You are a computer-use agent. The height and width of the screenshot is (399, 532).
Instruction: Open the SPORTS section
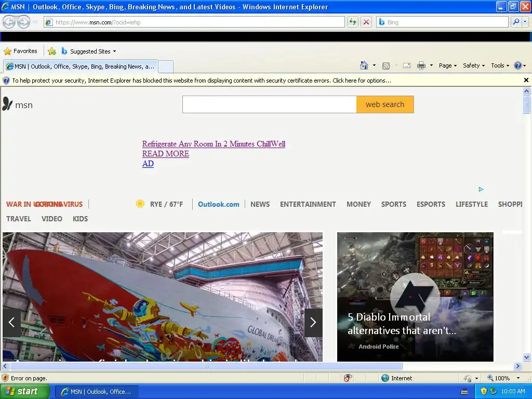coord(394,204)
